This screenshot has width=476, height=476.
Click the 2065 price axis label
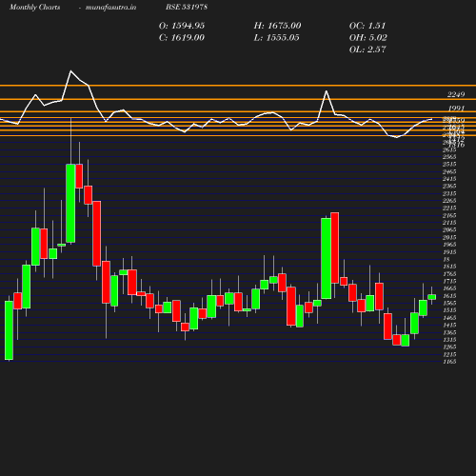point(449,230)
